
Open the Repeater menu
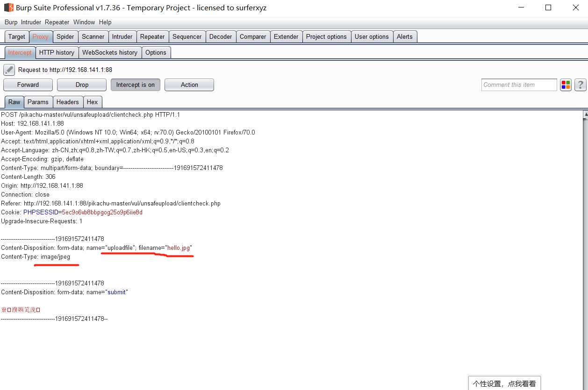pyautogui.click(x=57, y=22)
